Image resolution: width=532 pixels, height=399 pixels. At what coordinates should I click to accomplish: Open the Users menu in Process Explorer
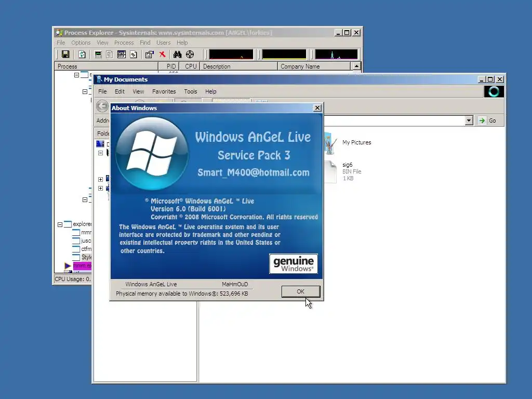pyautogui.click(x=163, y=43)
